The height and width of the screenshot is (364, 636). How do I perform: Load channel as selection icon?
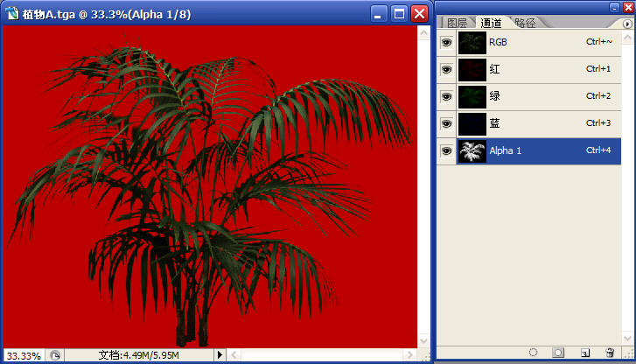(x=533, y=353)
